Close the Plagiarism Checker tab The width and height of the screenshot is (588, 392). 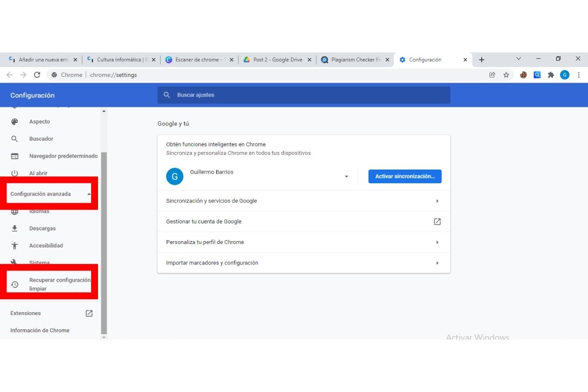coord(387,60)
